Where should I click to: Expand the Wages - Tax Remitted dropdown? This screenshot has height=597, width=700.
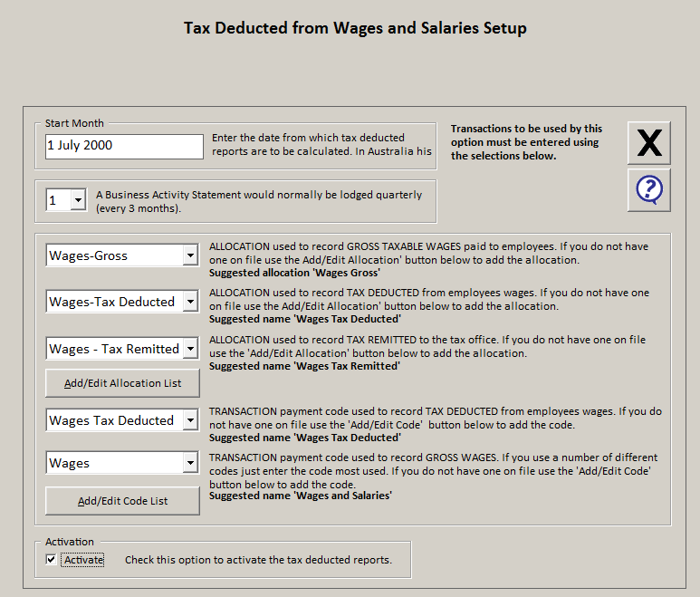191,348
